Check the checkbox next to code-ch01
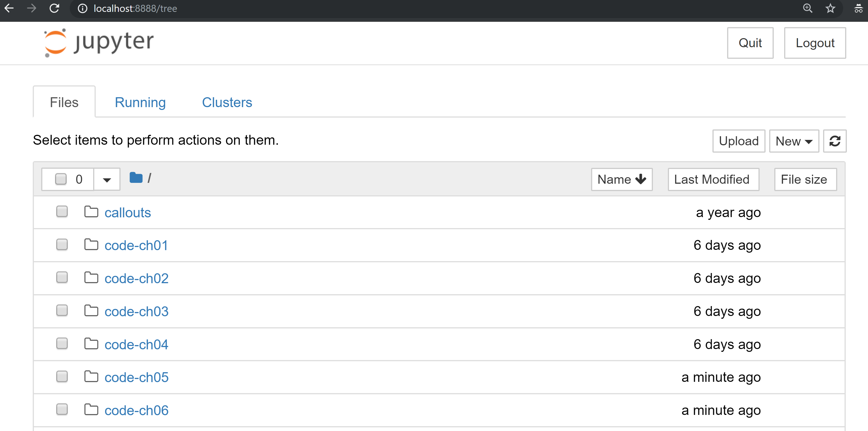The height and width of the screenshot is (431, 868). (62, 244)
